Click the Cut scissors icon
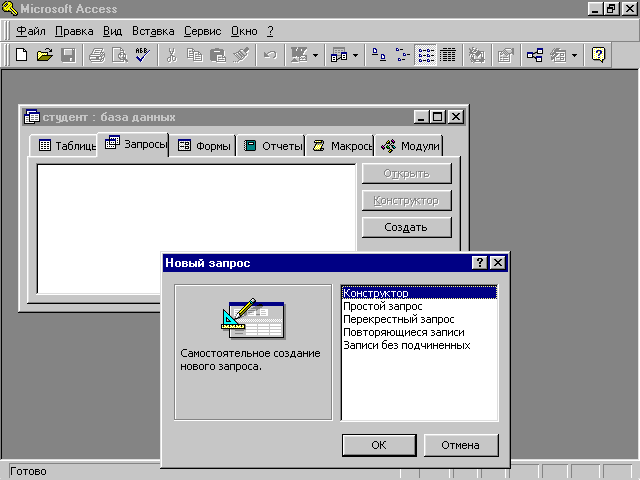Viewport: 640px width, 480px height. pyautogui.click(x=171, y=55)
